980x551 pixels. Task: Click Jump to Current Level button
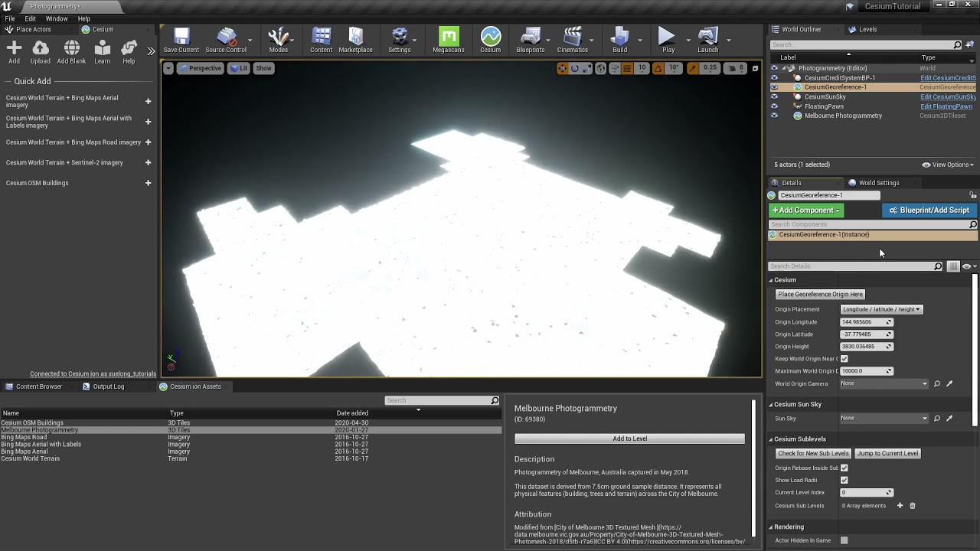pyautogui.click(x=887, y=453)
